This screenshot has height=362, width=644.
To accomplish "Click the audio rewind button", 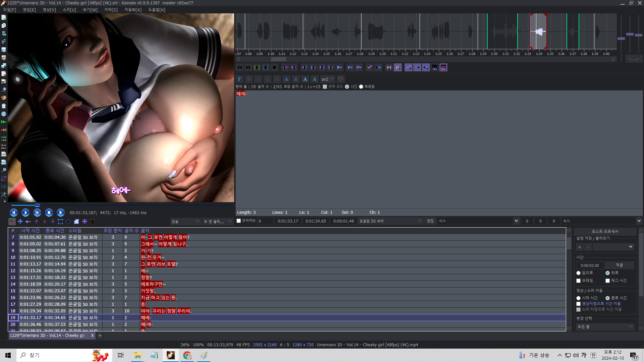I will (239, 67).
